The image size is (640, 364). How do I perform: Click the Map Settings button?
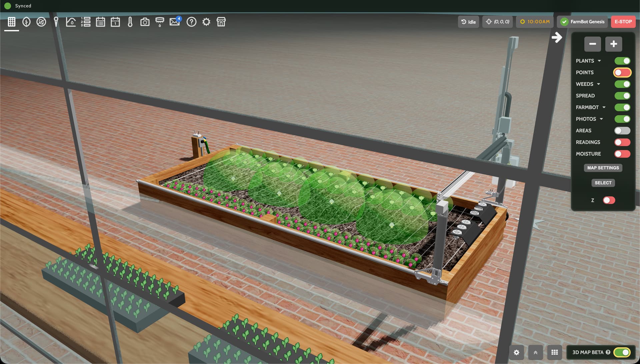[603, 168]
